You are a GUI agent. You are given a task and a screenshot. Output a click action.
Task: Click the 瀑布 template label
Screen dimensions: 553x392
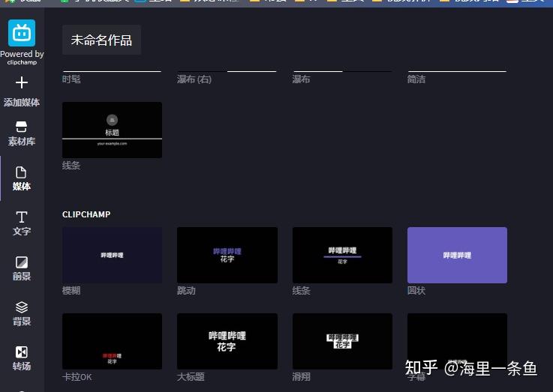[x=301, y=79]
